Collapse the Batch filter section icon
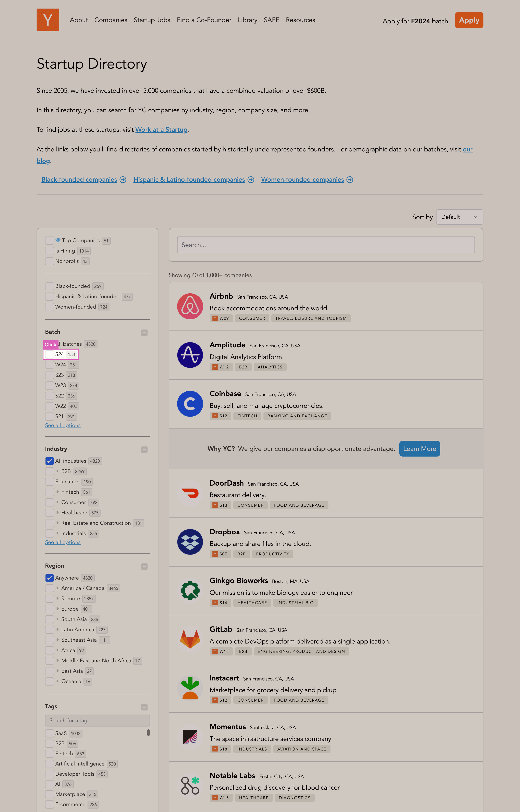 click(144, 333)
